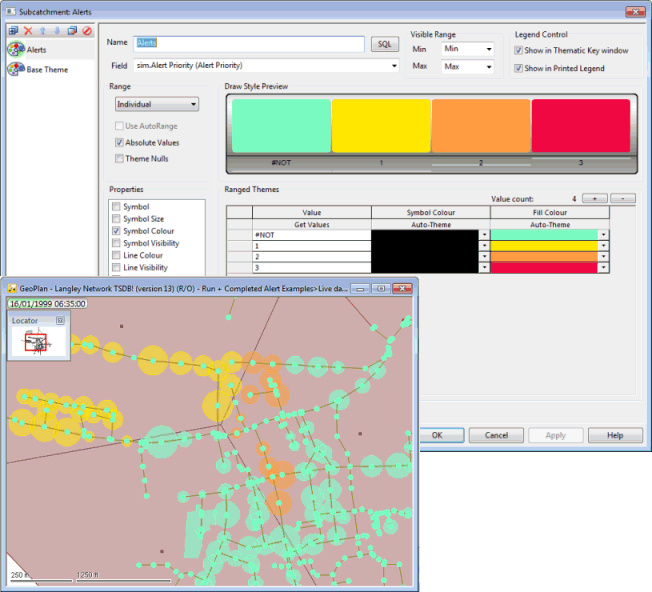Uncheck Show in Printed Legend
Viewport: 652px width, 592px height.
click(x=518, y=68)
